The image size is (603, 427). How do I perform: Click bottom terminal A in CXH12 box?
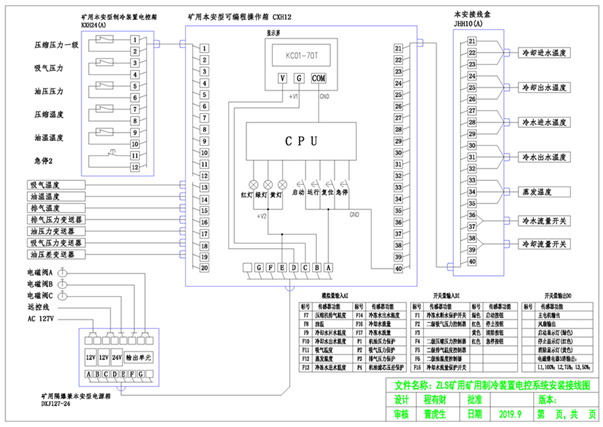(328, 267)
